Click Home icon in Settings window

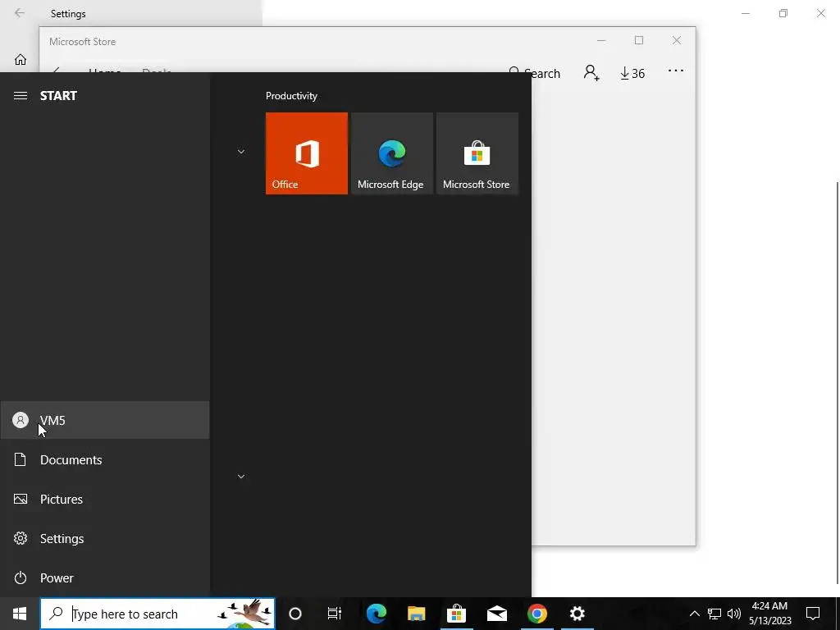click(21, 59)
